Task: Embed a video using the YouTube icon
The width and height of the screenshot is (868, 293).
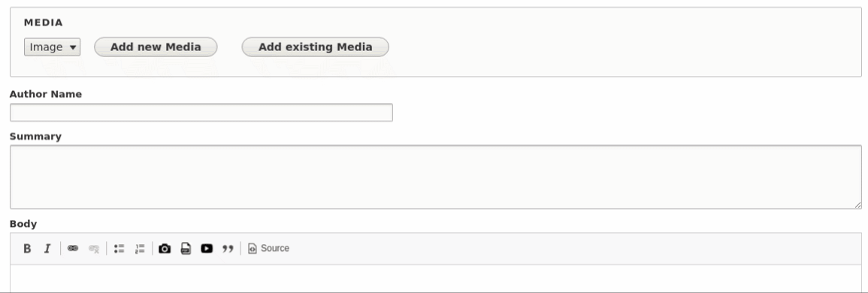Action: [207, 249]
